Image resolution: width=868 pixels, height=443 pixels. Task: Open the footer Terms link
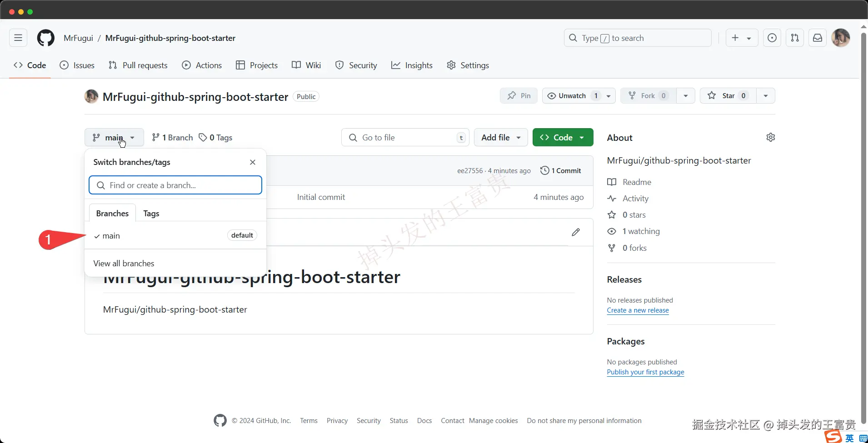309,421
